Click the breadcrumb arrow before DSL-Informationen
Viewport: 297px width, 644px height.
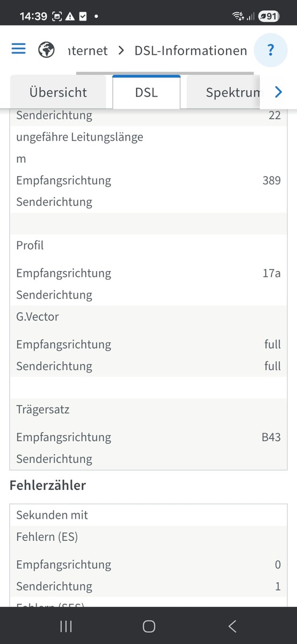[x=121, y=50]
